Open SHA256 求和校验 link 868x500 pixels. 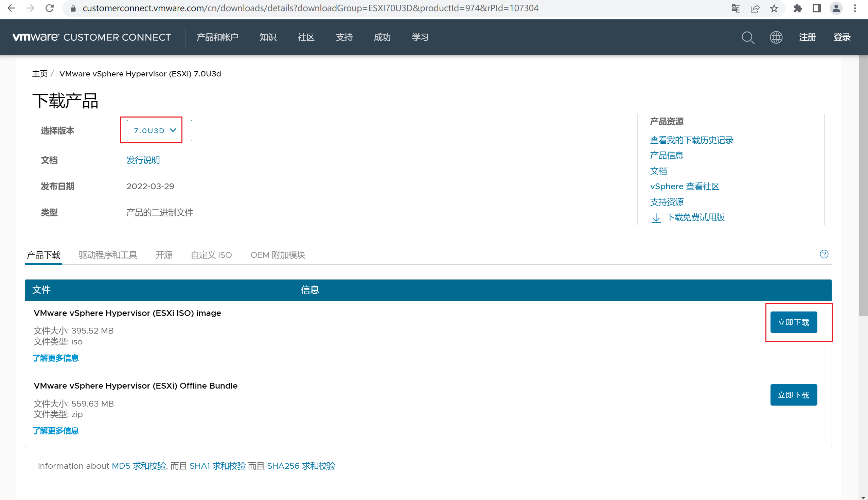tap(301, 466)
